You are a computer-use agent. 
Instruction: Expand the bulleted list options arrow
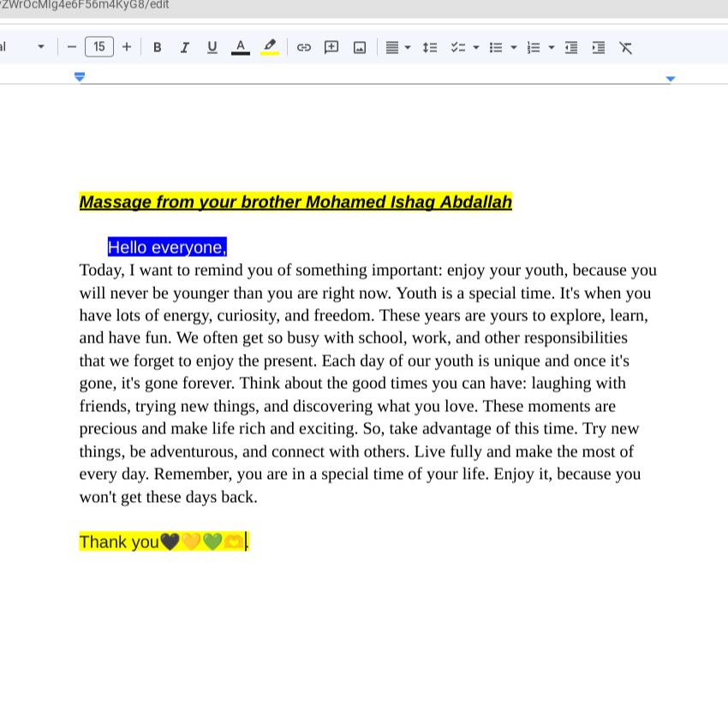(x=514, y=47)
